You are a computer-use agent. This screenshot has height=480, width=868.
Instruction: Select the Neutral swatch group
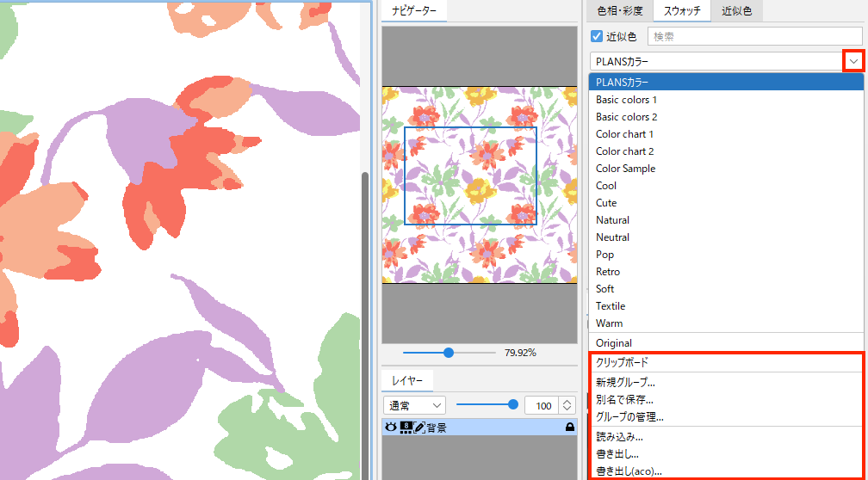(x=726, y=237)
